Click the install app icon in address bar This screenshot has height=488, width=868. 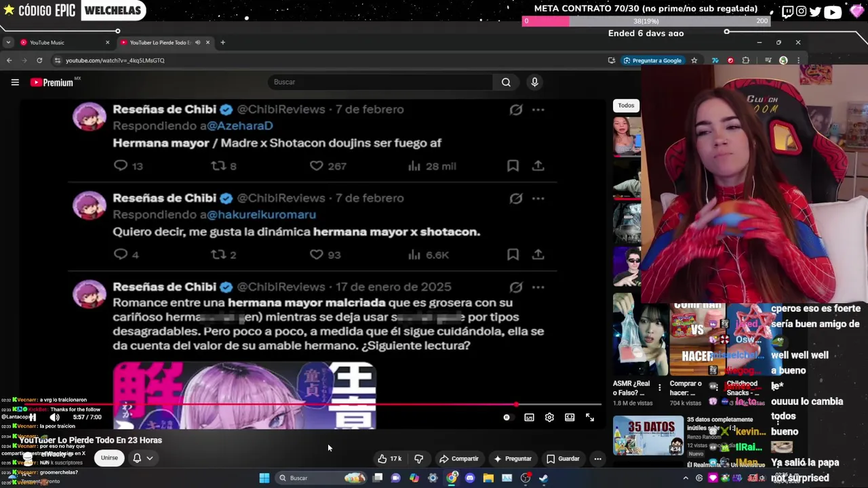[x=612, y=60]
